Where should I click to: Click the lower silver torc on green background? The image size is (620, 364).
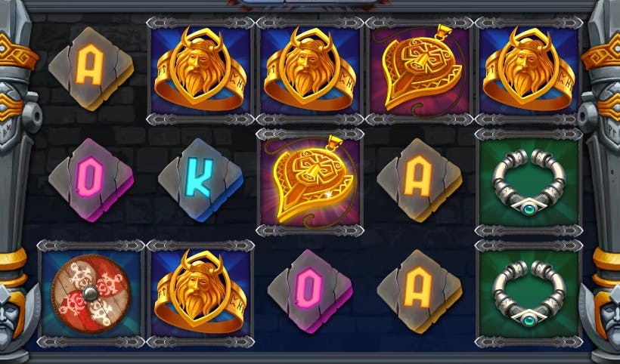529,294
